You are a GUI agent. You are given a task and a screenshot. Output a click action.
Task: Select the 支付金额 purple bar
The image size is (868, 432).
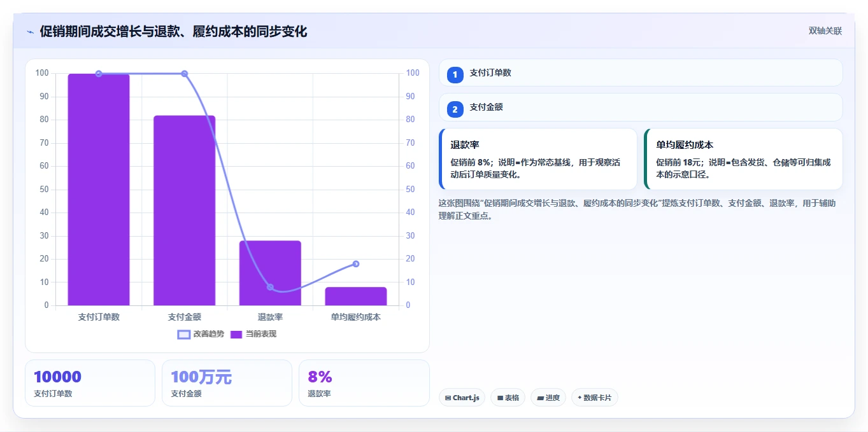[x=184, y=211]
